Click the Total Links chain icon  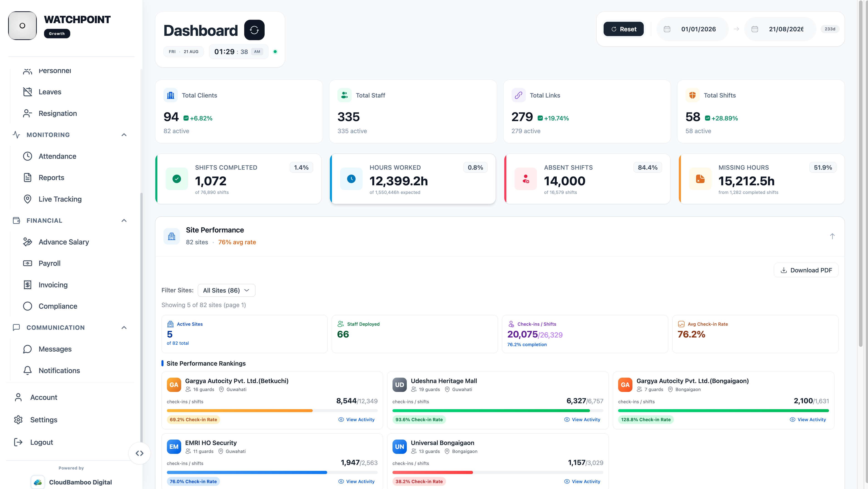518,95
